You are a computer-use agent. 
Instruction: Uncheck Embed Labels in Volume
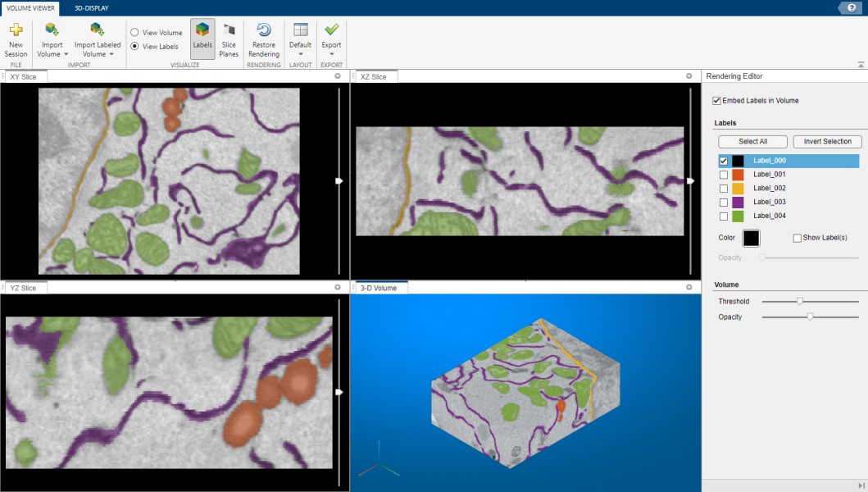[716, 101]
